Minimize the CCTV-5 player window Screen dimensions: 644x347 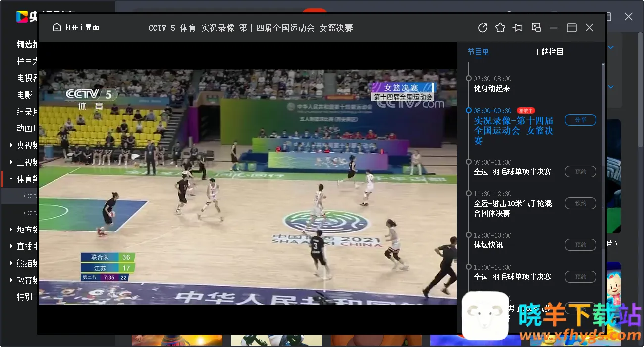(554, 28)
